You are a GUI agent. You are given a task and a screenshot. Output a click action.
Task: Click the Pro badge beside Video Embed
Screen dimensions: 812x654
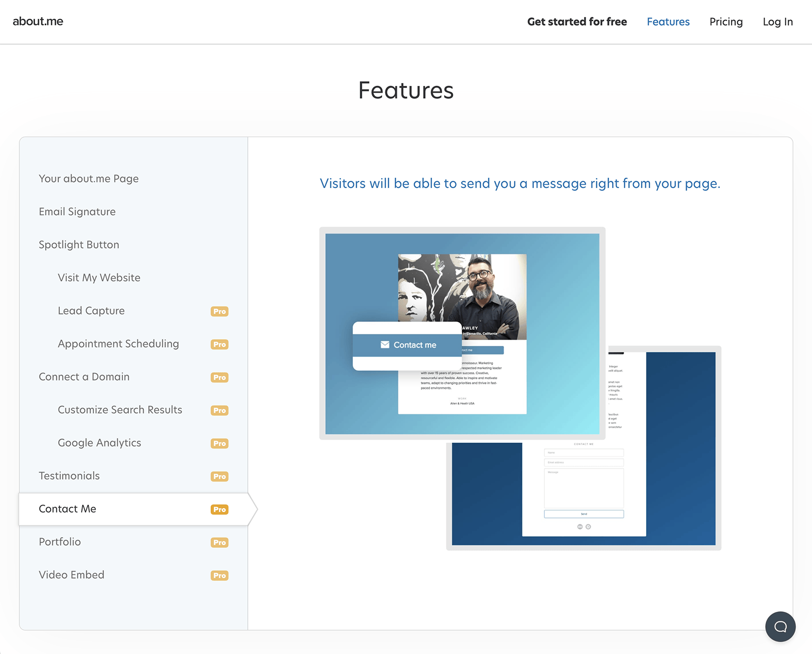[220, 575]
